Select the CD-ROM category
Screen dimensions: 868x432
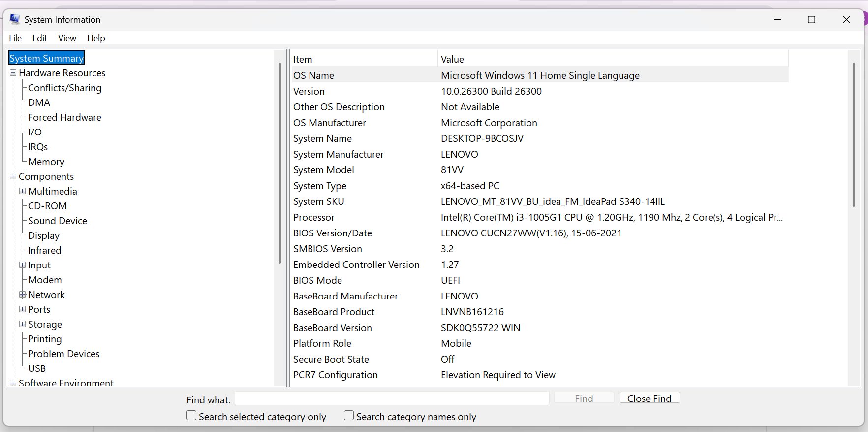(x=47, y=206)
